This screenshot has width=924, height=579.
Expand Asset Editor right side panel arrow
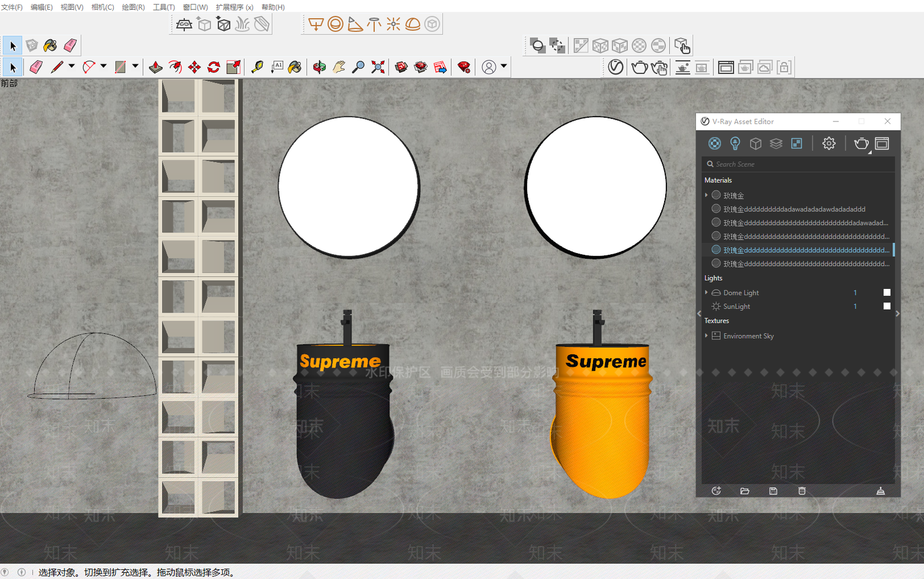point(897,314)
